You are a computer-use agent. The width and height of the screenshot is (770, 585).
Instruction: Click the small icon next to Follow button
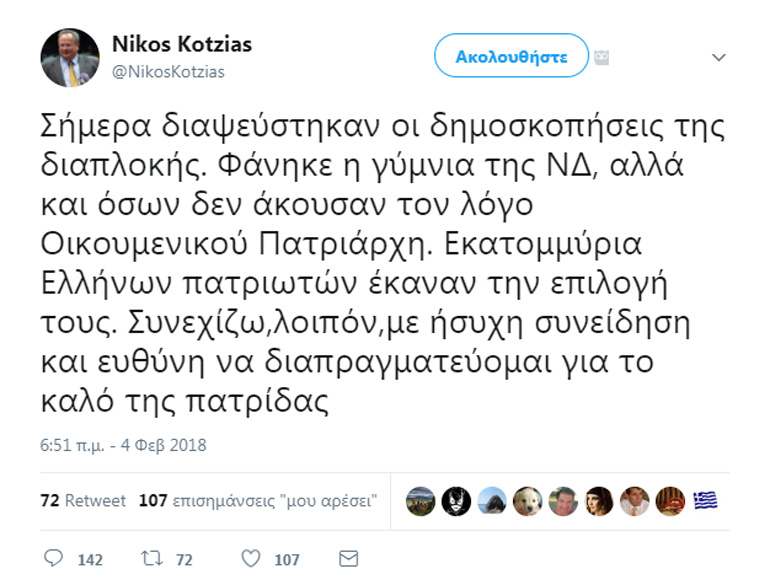[602, 57]
